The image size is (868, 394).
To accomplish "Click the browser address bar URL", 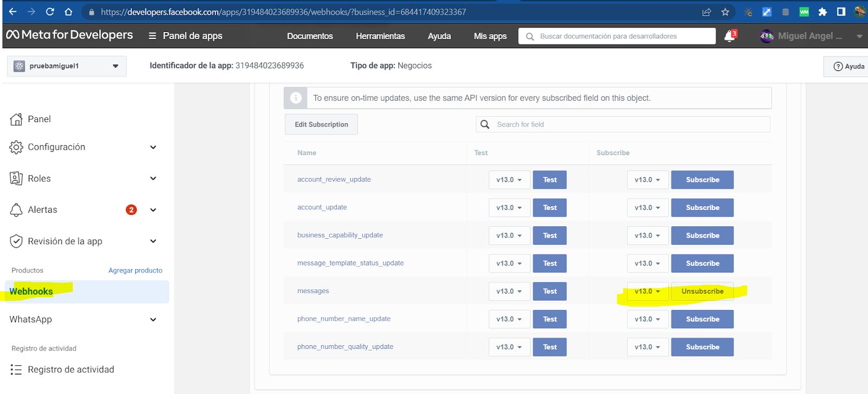I will [x=283, y=12].
